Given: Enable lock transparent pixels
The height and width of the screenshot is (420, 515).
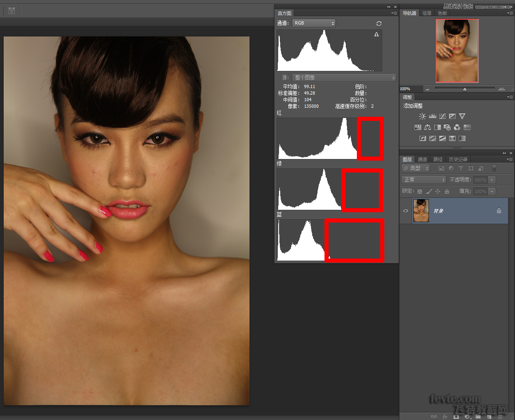Looking at the screenshot, I should pos(420,191).
